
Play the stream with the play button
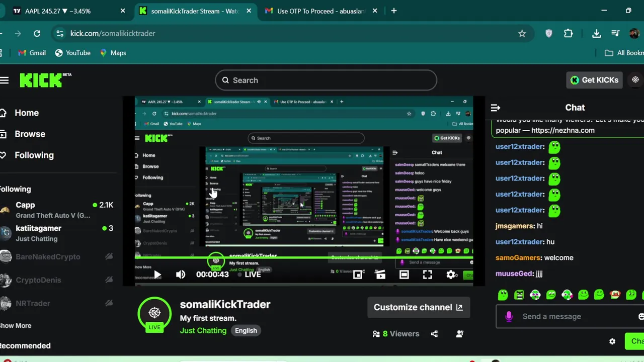tap(157, 275)
